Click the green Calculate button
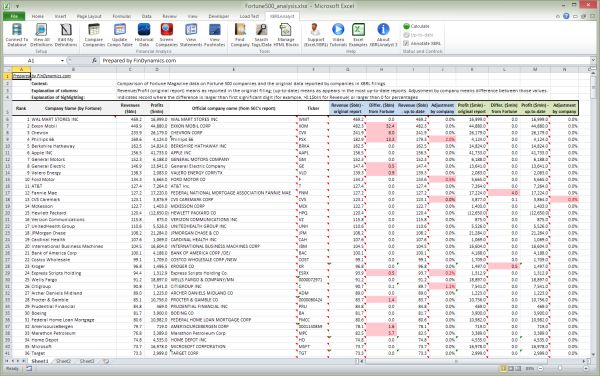 416,26
